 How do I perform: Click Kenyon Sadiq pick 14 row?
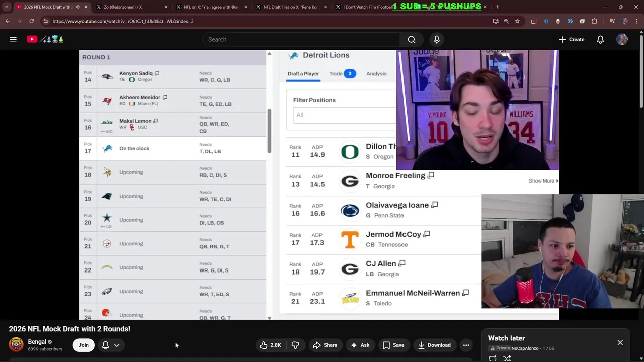tap(173, 77)
